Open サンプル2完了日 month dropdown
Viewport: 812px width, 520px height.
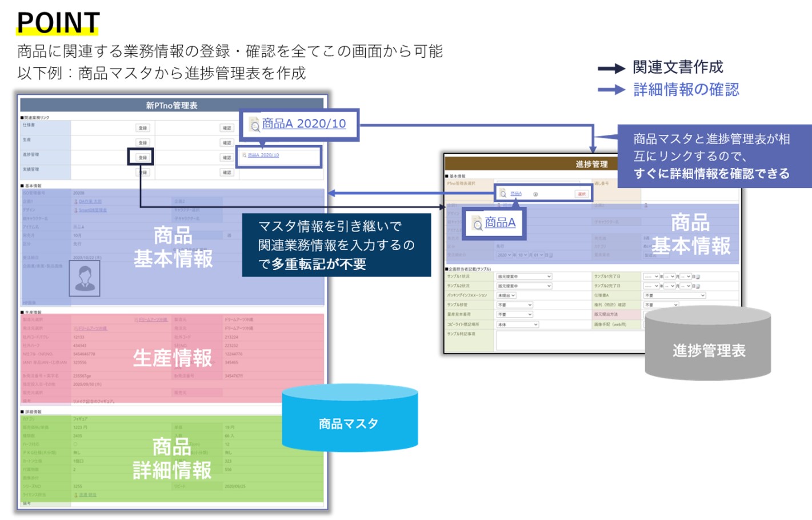tap(669, 286)
